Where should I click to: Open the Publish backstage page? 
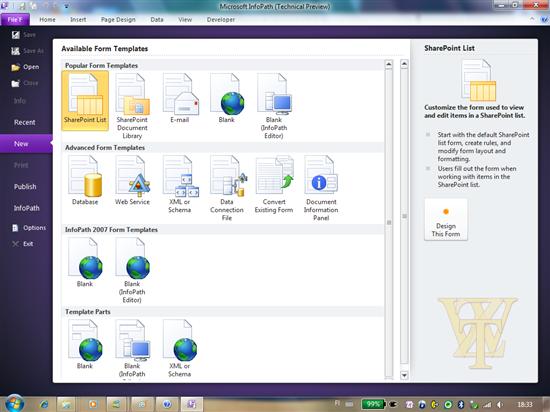click(x=25, y=187)
